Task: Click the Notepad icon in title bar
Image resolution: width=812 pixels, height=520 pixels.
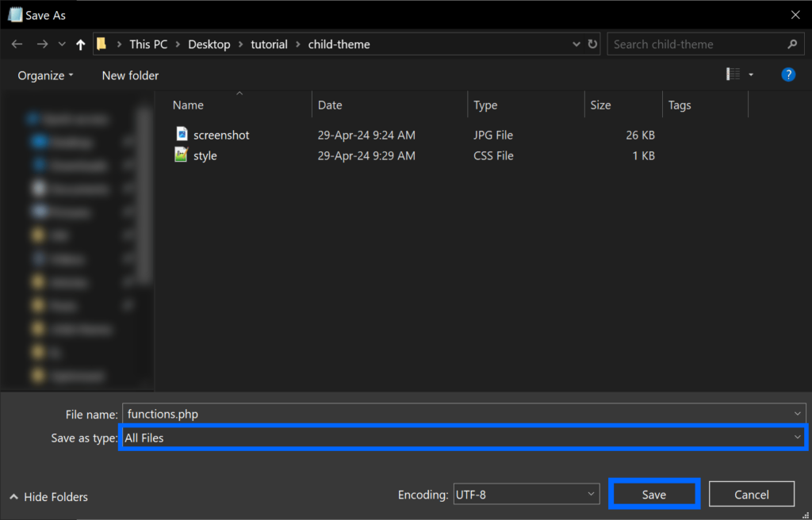Action: [x=15, y=15]
